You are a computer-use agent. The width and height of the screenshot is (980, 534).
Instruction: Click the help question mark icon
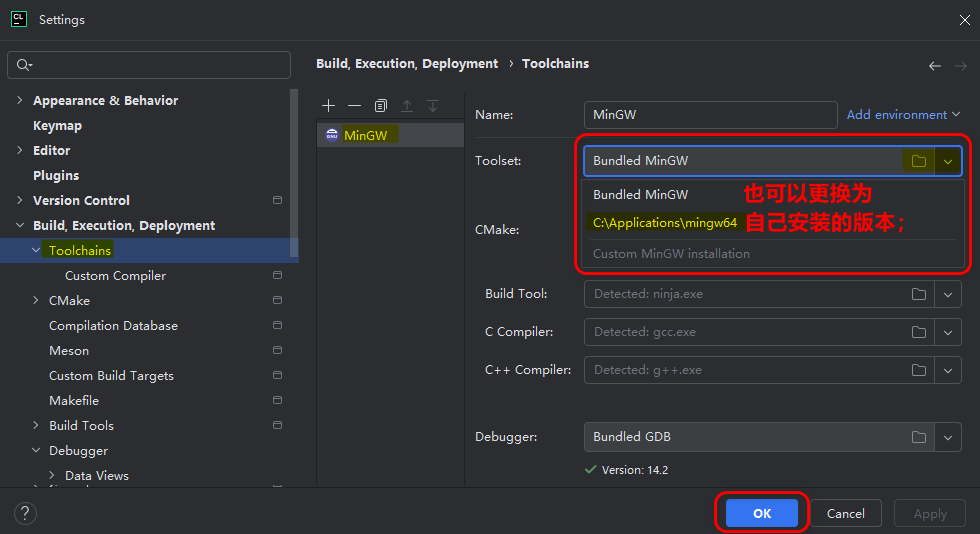pyautogui.click(x=26, y=513)
